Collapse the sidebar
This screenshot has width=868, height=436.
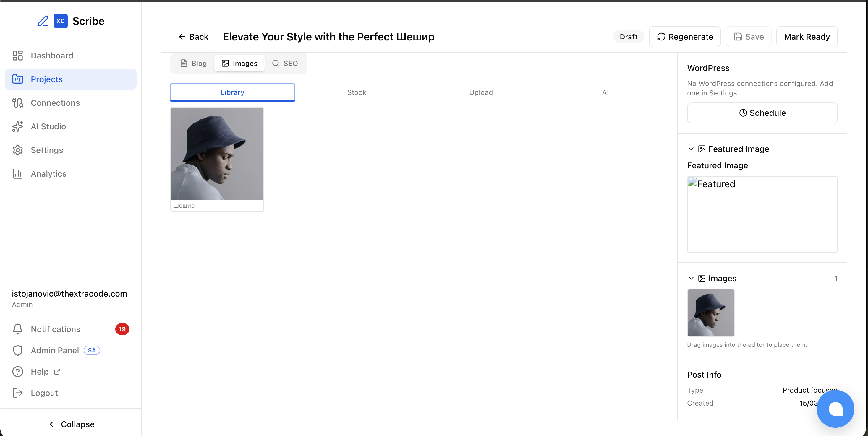72,424
